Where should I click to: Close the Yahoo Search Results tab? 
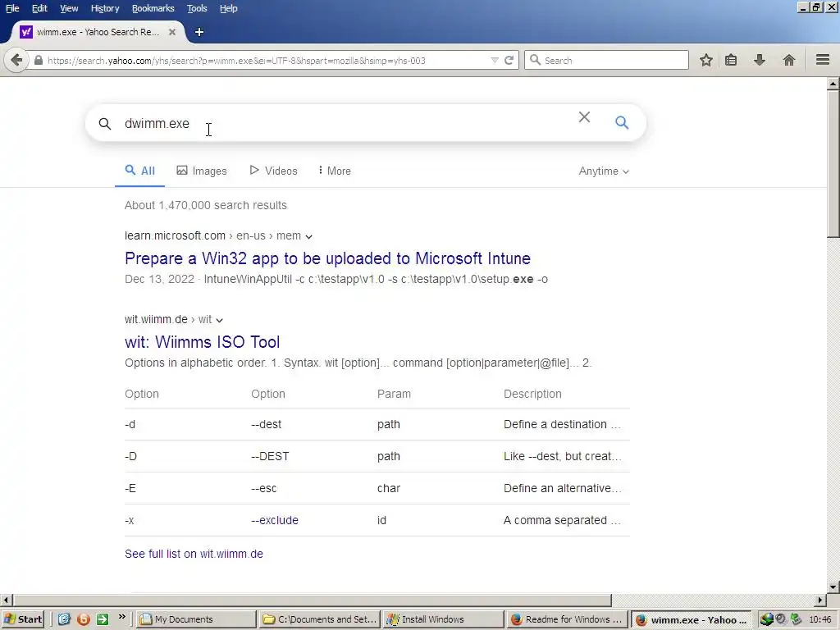172,32
